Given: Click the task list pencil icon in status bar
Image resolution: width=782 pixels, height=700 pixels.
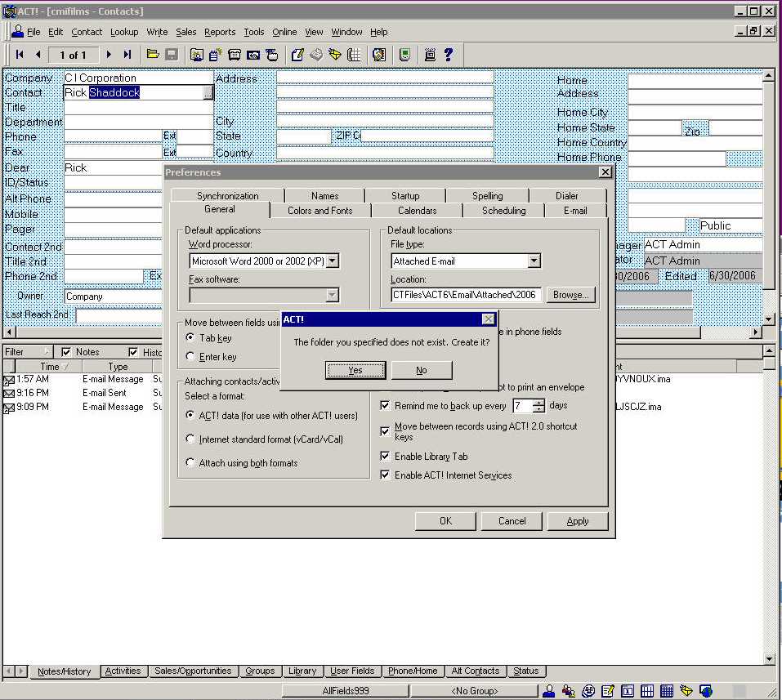Looking at the screenshot, I should [x=608, y=690].
